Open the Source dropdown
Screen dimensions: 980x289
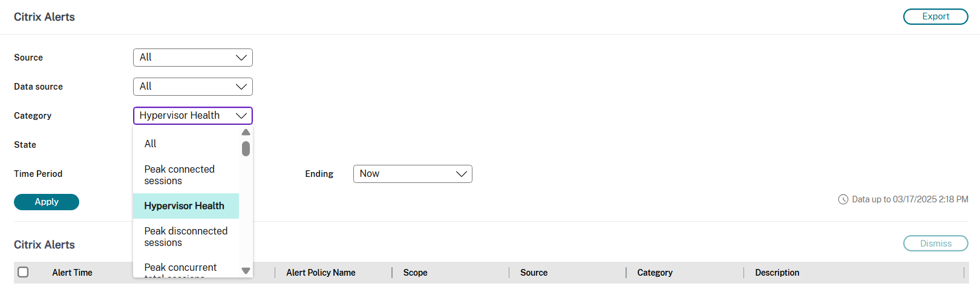[192, 58]
